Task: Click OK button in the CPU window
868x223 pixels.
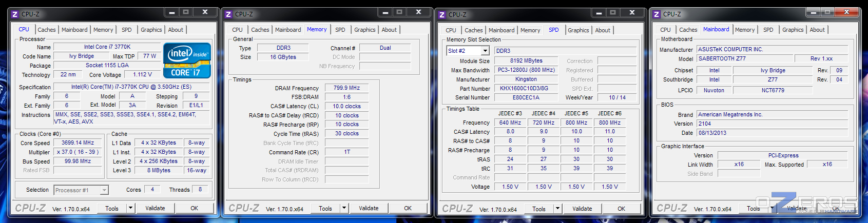Action: pyautogui.click(x=194, y=208)
